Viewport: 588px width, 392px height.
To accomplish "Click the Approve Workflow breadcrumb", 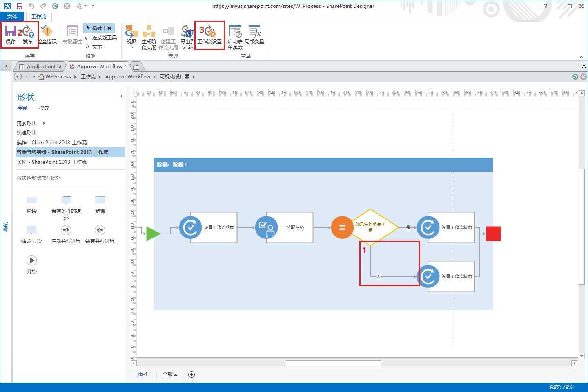I will 128,77.
